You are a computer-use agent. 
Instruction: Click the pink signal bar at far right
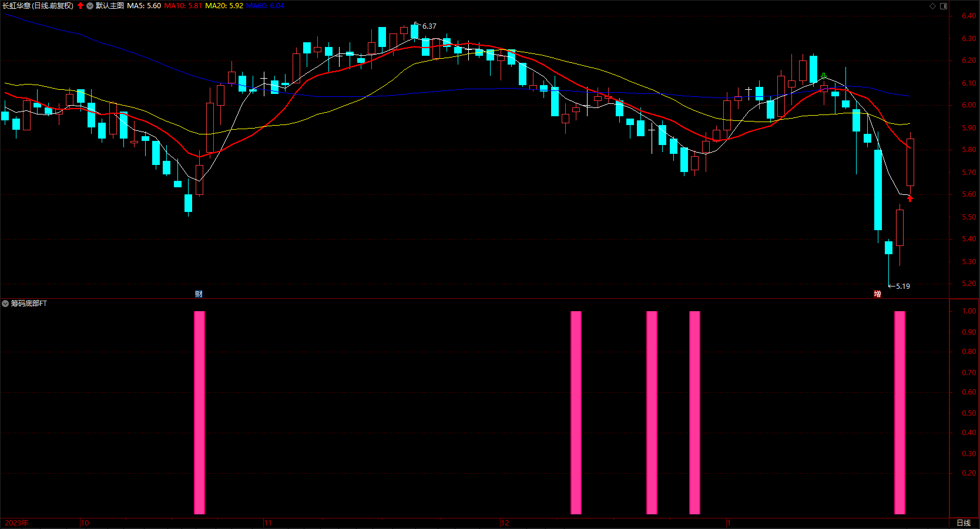pyautogui.click(x=900, y=413)
